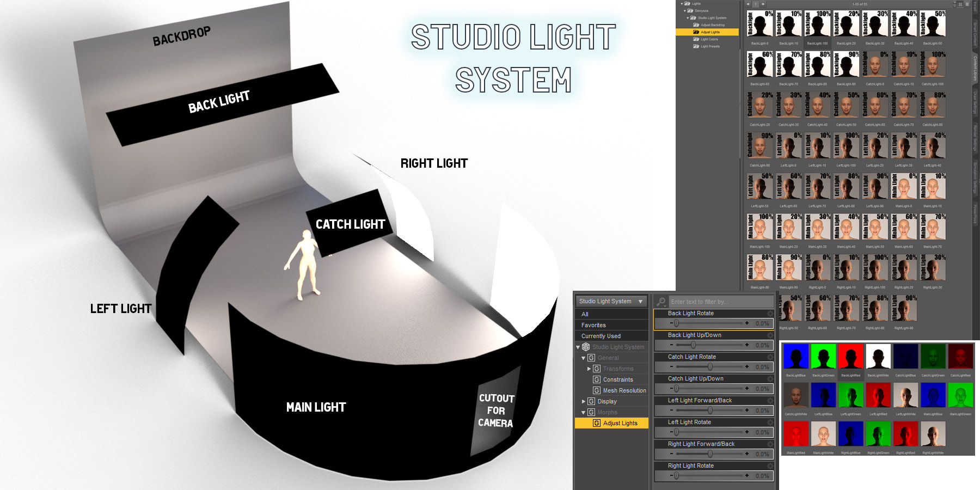Apply the MainLightRed color preset
980x490 pixels.
click(x=796, y=434)
